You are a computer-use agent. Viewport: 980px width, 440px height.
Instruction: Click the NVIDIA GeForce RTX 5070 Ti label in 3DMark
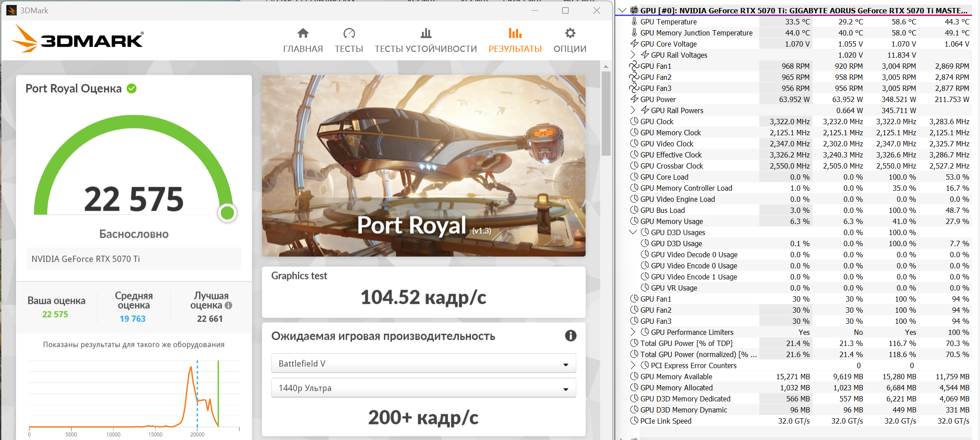pos(86,259)
